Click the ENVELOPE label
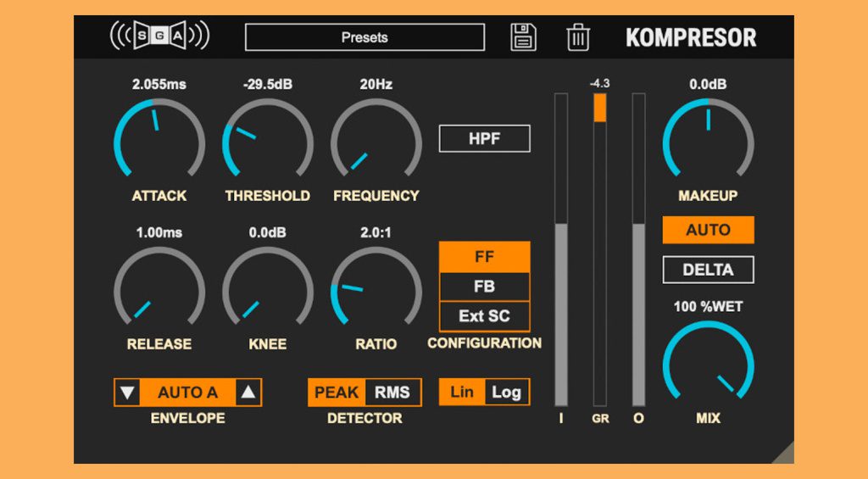Viewport: 868px width, 479px height. click(x=188, y=418)
